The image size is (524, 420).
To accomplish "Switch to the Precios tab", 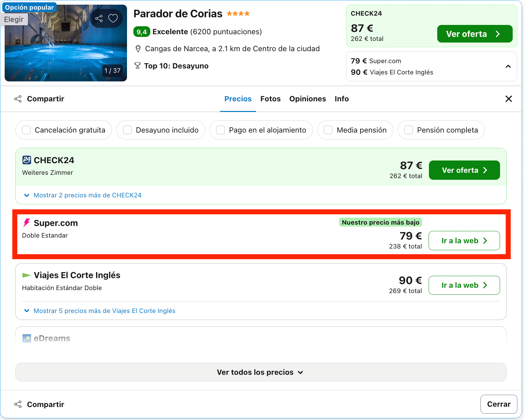I will [x=238, y=99].
